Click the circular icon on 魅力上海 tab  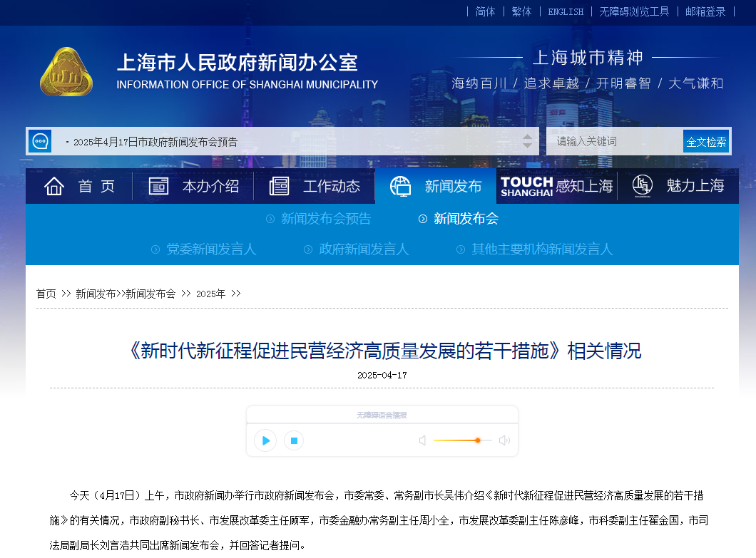click(641, 185)
